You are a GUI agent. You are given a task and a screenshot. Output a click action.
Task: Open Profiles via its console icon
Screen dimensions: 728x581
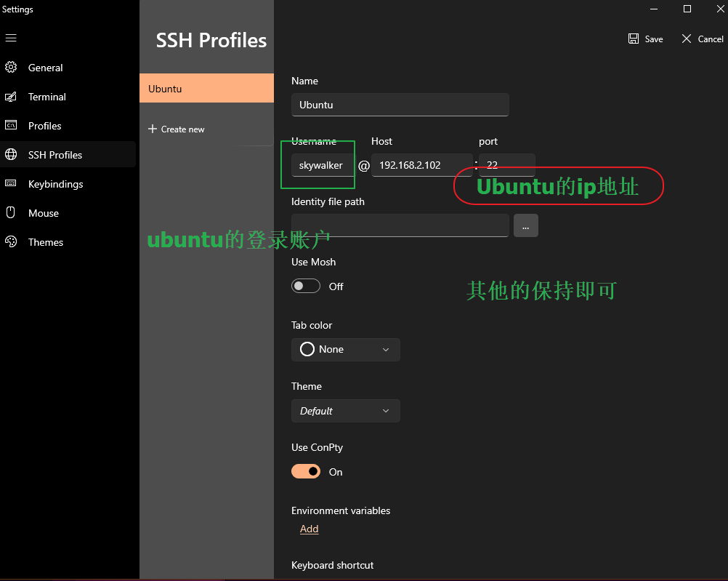[x=11, y=126]
